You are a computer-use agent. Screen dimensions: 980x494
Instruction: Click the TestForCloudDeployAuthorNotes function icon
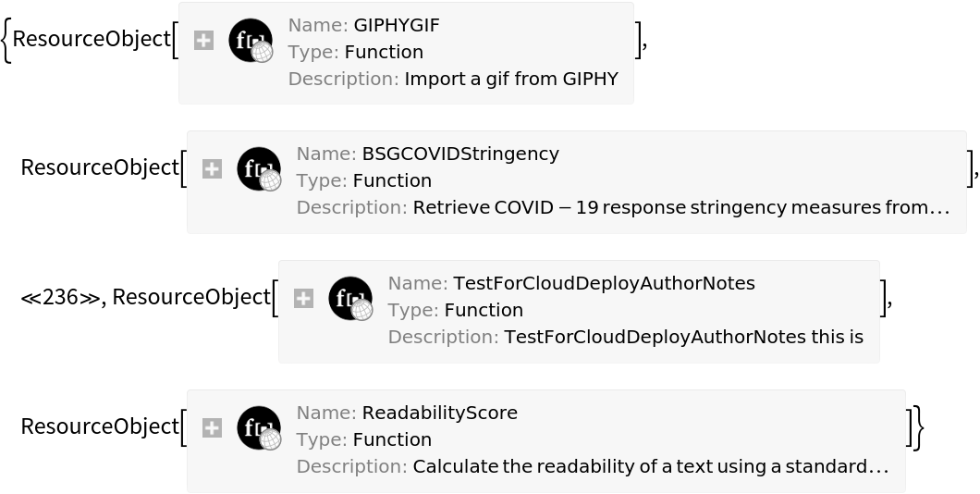pyautogui.click(x=350, y=299)
